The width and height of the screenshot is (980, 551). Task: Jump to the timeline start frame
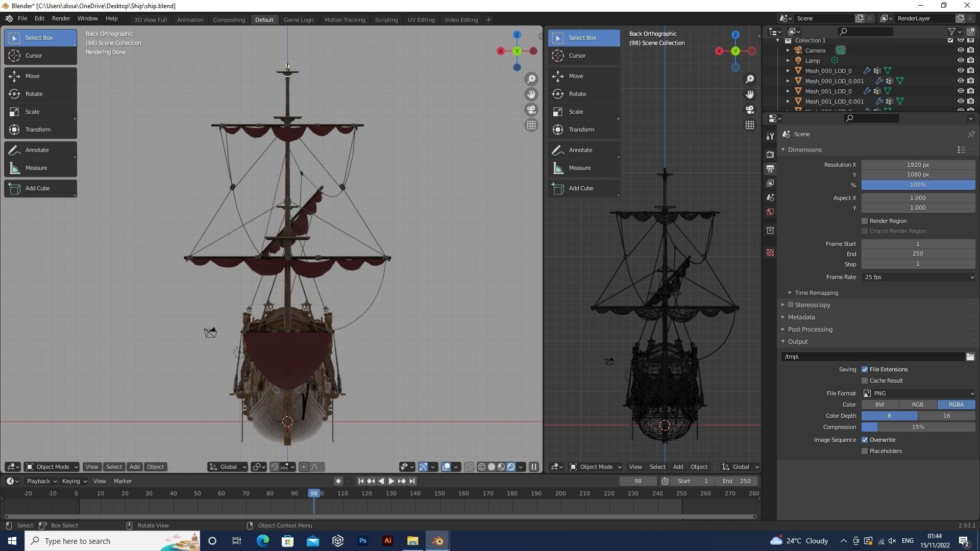361,481
